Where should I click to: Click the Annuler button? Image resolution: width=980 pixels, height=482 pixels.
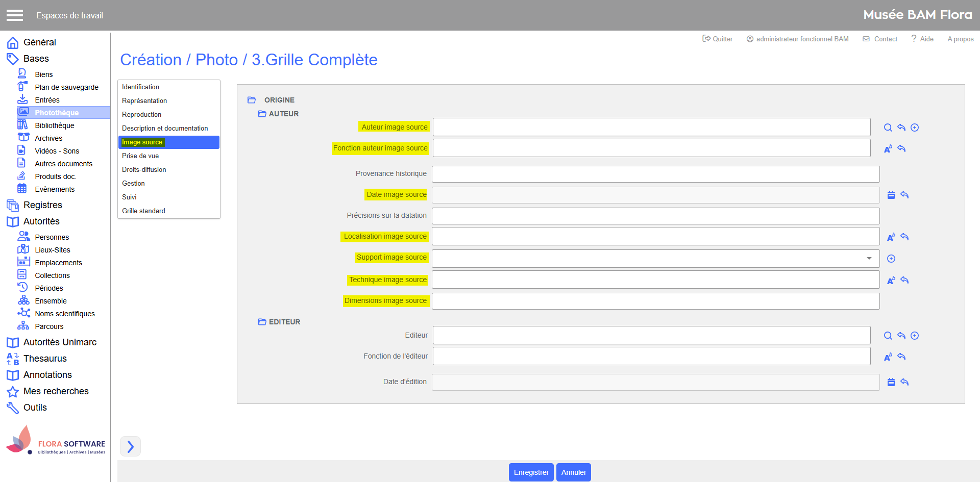573,472
